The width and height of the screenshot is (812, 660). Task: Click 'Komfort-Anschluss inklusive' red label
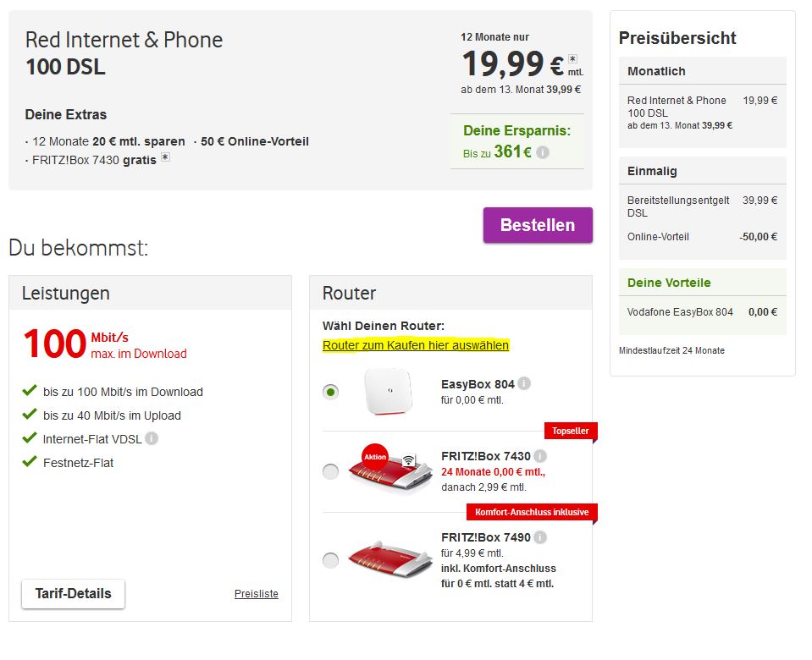(532, 513)
